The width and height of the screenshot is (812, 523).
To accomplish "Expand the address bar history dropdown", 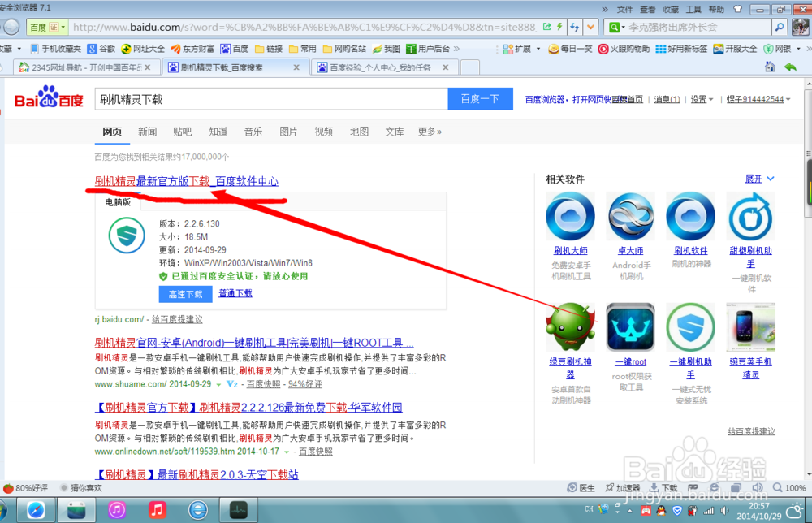I will 590,27.
